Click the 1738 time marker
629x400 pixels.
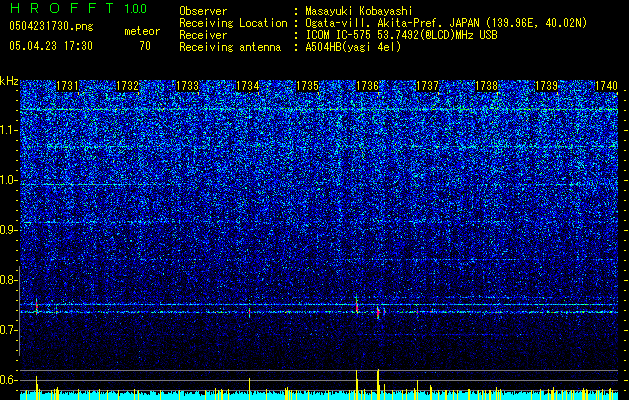(487, 86)
